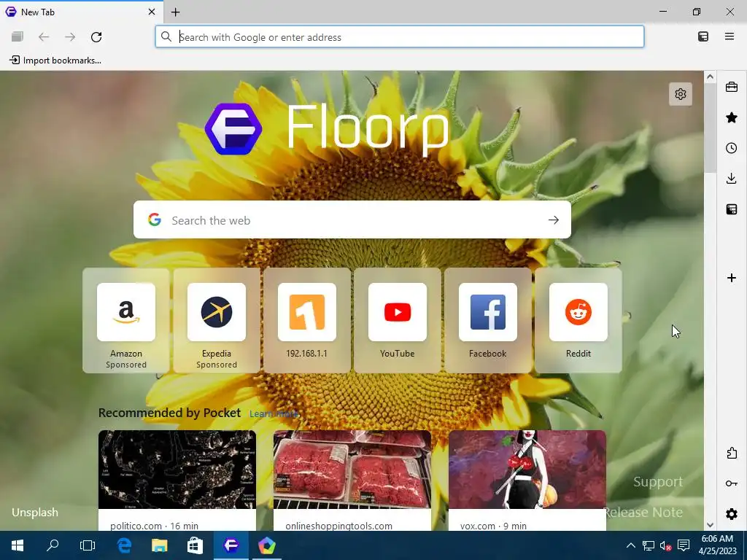The image size is (747, 560).
Task: Open Passwords key icon in sidebar
Action: pyautogui.click(x=732, y=483)
